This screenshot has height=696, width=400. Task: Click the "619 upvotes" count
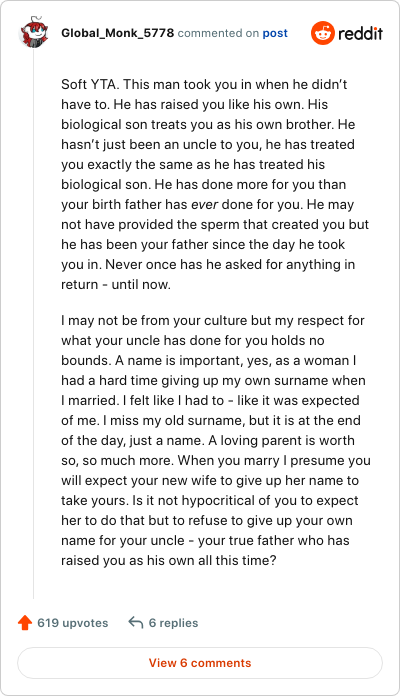(72, 623)
